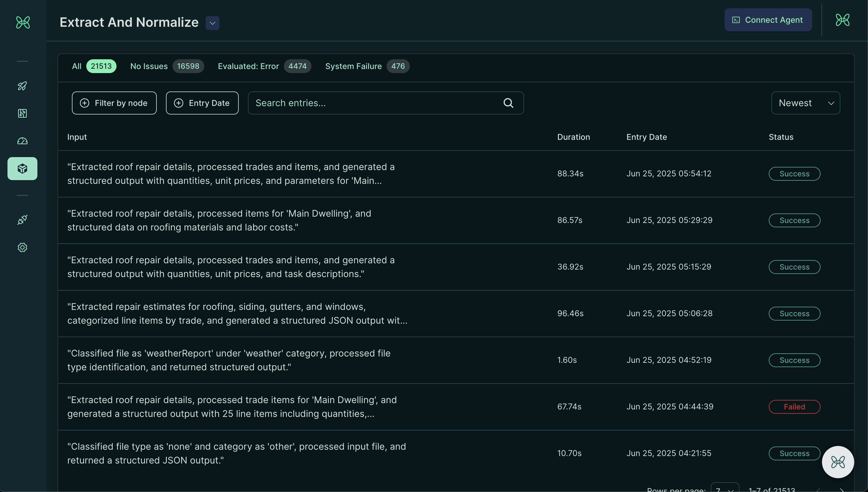This screenshot has height=492, width=868.
Task: Click the search magnifier icon
Action: (508, 103)
